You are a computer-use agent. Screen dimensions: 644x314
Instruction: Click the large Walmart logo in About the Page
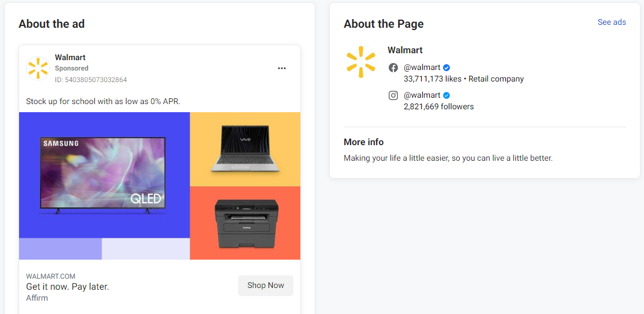click(x=361, y=62)
